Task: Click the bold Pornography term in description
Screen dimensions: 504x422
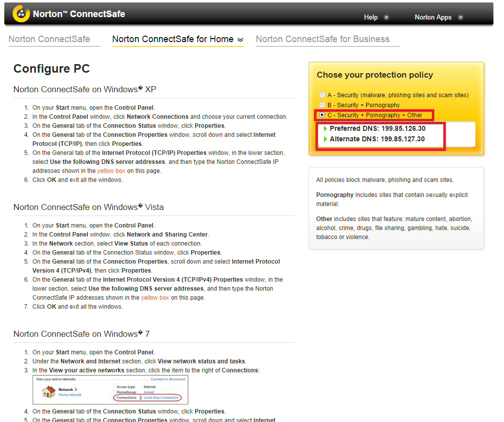Action: click(x=334, y=195)
